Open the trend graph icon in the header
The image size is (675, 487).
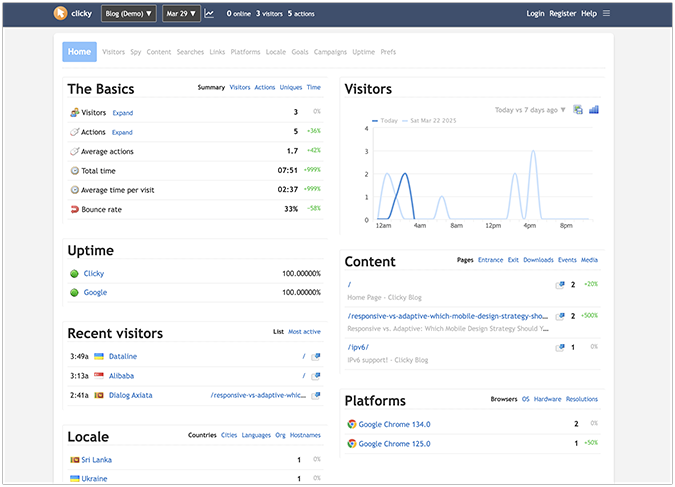click(x=209, y=13)
